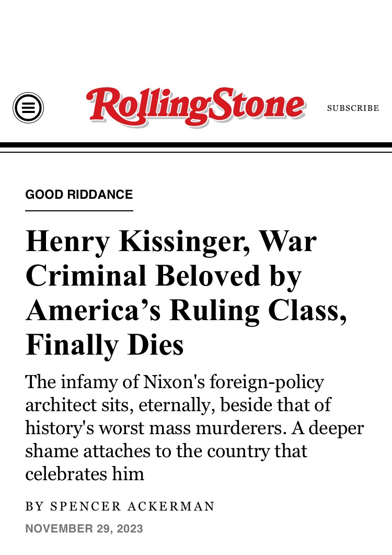Click "War Criminal" text in the headline
392x555 pixels.
(171, 258)
